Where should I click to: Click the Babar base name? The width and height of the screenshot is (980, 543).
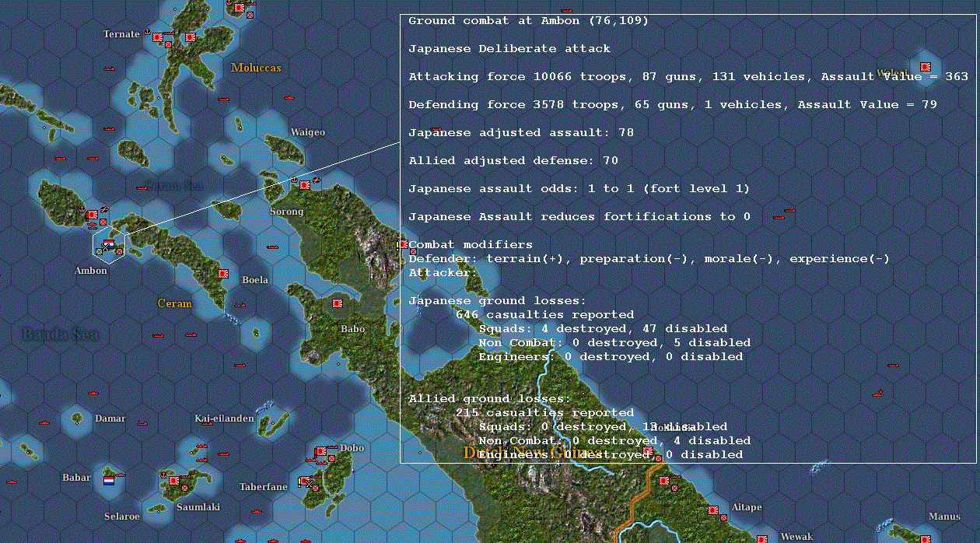click(x=77, y=478)
